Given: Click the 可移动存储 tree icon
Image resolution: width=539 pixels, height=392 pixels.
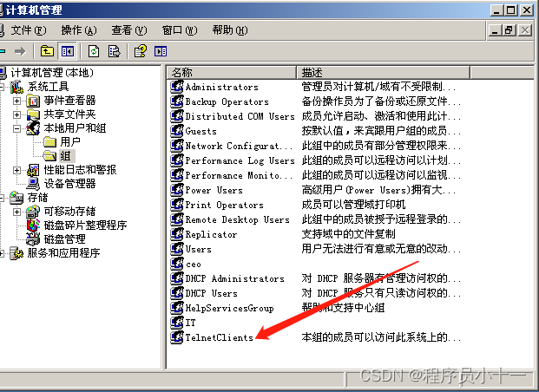Looking at the screenshot, I should [x=33, y=212].
